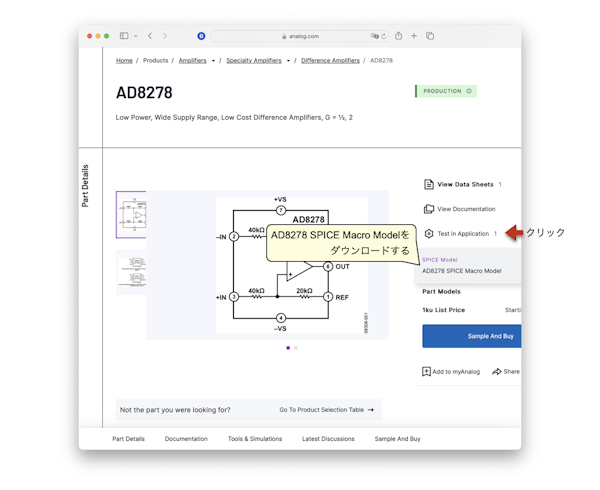Click the View Documentation icon

pyautogui.click(x=428, y=209)
